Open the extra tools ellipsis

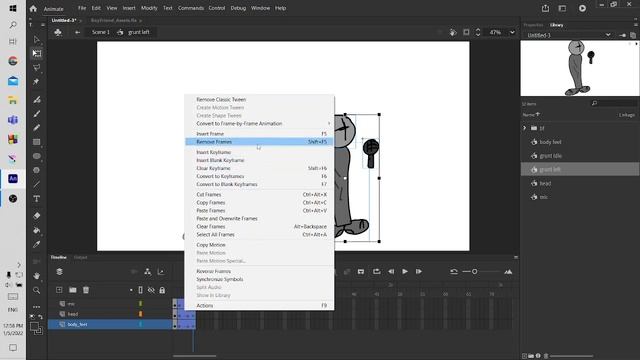pyautogui.click(x=36, y=306)
